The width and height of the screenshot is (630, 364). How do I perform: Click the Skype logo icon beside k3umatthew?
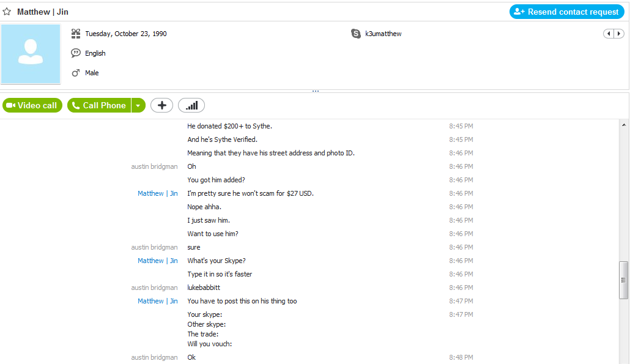(x=356, y=34)
